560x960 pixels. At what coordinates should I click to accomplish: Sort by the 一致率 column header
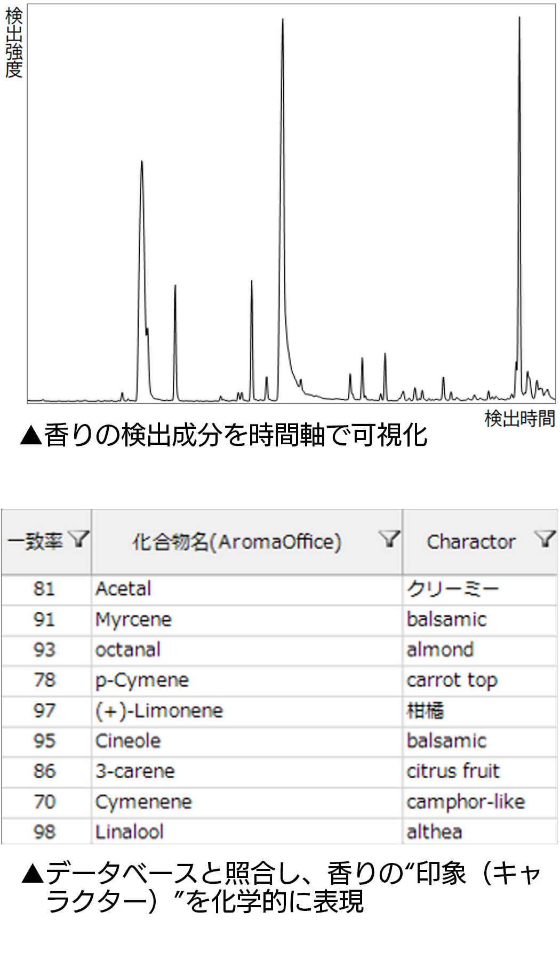point(35,542)
